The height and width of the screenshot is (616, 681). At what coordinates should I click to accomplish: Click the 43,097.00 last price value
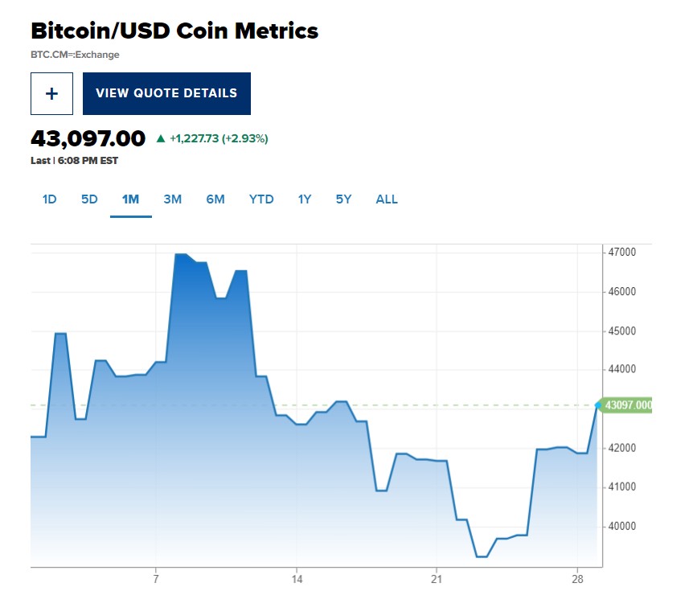(x=88, y=139)
